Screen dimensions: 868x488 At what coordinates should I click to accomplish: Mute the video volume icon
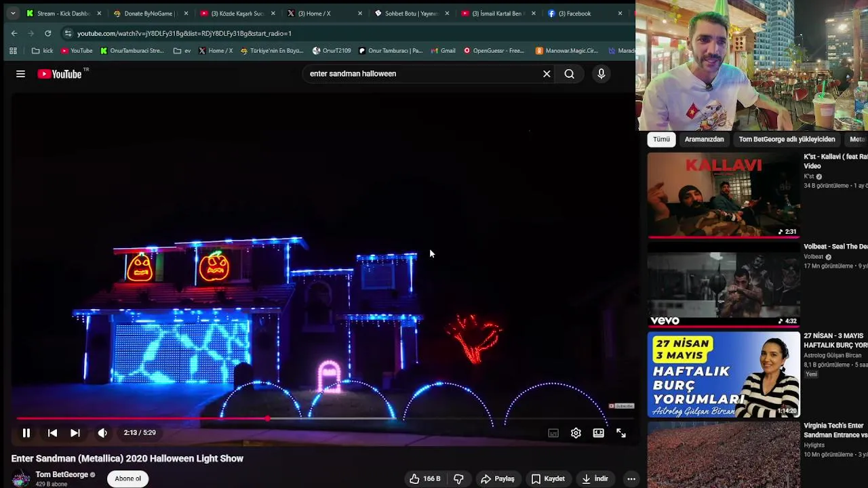click(x=102, y=433)
